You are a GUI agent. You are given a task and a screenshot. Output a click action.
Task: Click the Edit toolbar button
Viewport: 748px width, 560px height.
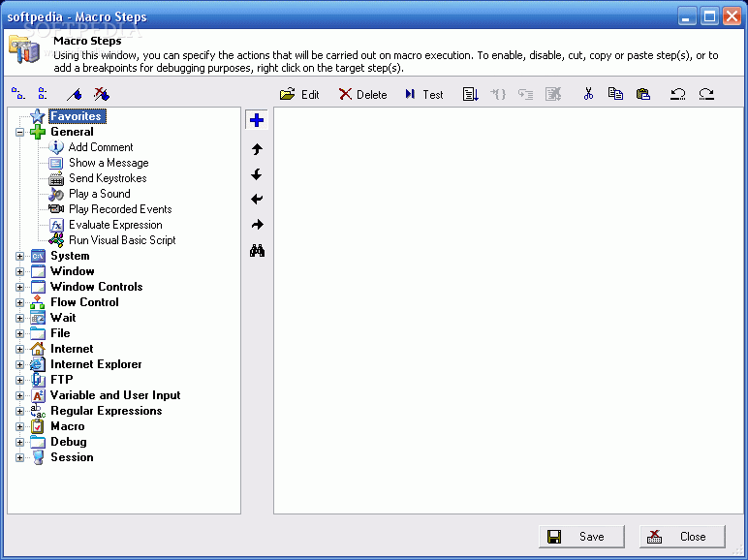pyautogui.click(x=299, y=94)
